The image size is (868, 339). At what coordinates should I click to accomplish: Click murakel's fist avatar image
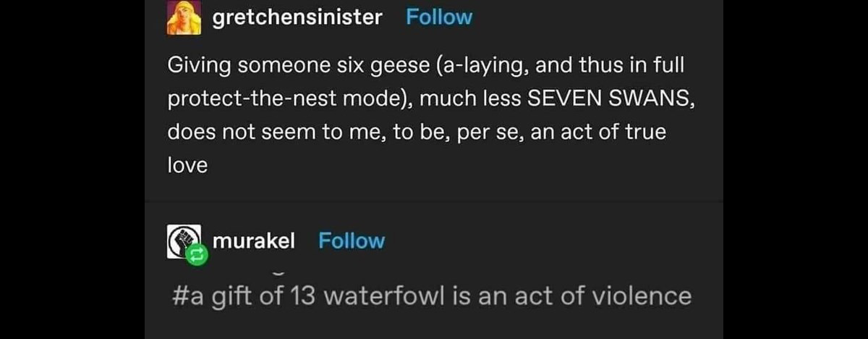pyautogui.click(x=182, y=240)
